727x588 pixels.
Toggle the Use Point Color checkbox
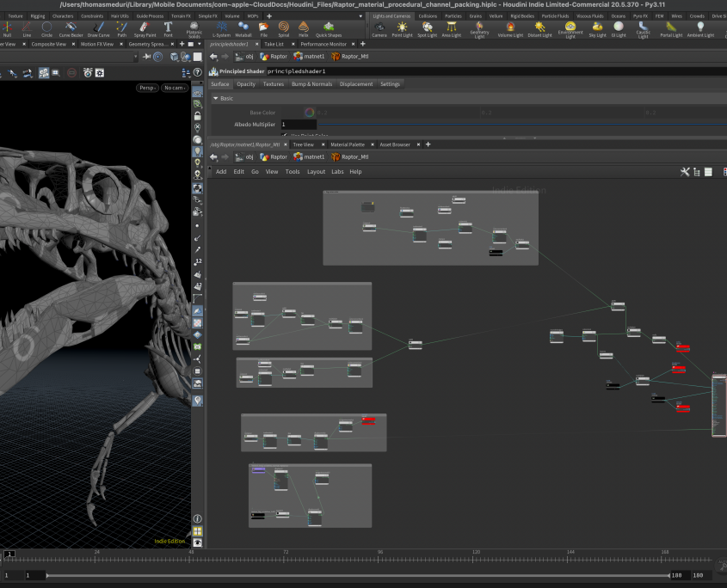285,135
